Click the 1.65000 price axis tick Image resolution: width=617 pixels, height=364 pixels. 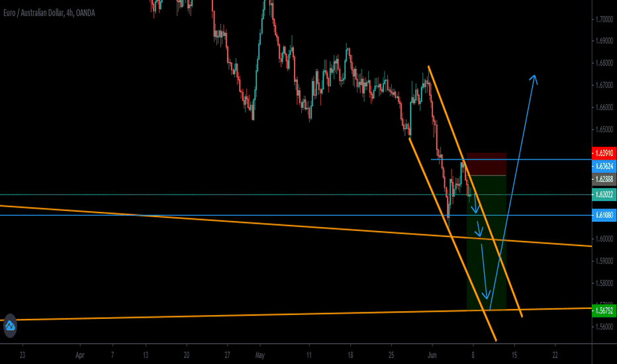604,130
